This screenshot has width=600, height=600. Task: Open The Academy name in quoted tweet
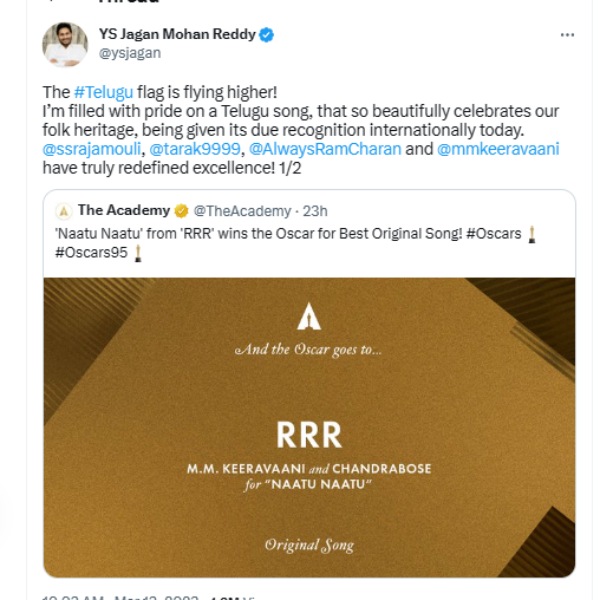point(123,211)
